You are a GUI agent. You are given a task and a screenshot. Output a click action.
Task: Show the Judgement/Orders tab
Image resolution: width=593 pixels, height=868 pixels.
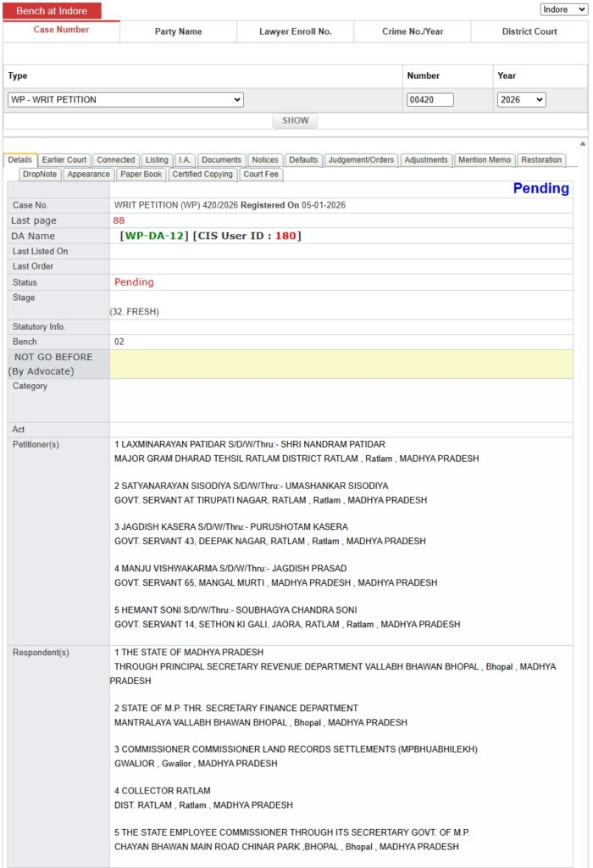pos(361,160)
